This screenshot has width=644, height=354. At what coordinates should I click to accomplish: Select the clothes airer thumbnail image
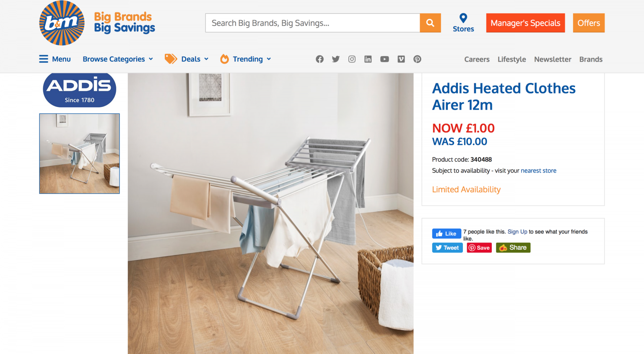click(x=80, y=154)
